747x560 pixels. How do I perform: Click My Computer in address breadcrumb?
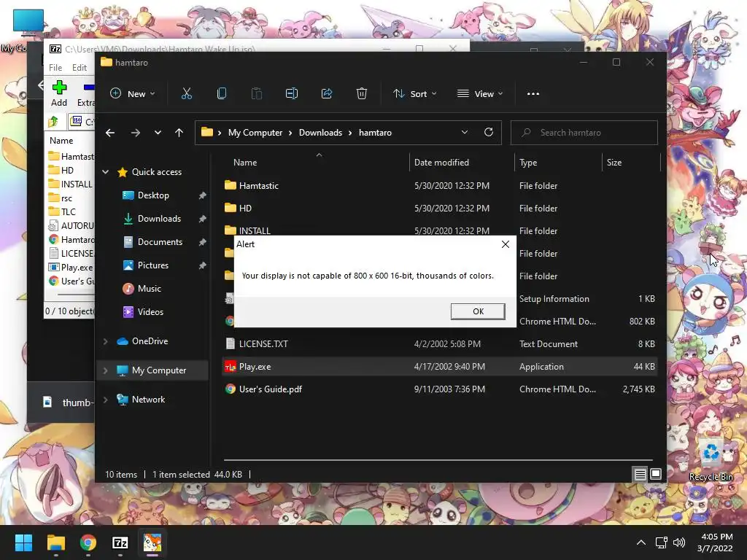[x=255, y=133]
